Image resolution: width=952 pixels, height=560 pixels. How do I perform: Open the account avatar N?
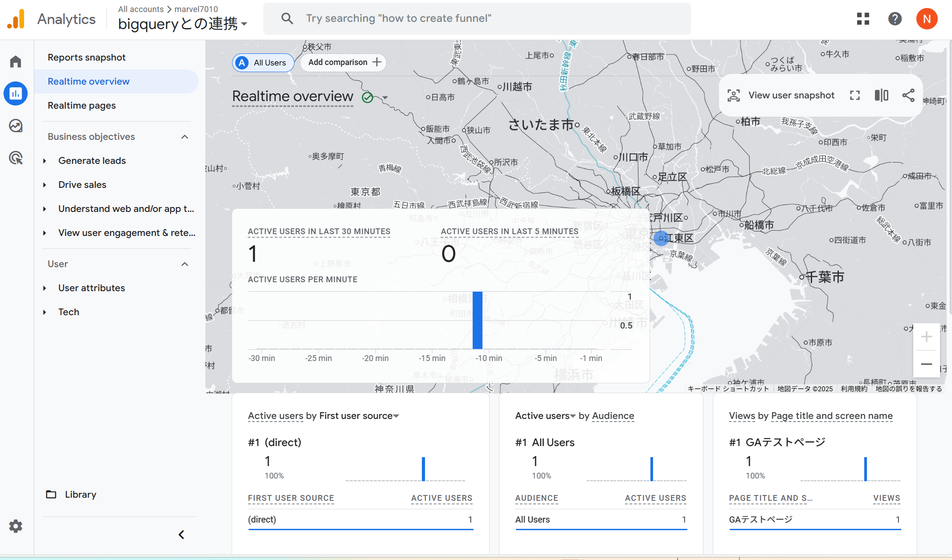927,19
